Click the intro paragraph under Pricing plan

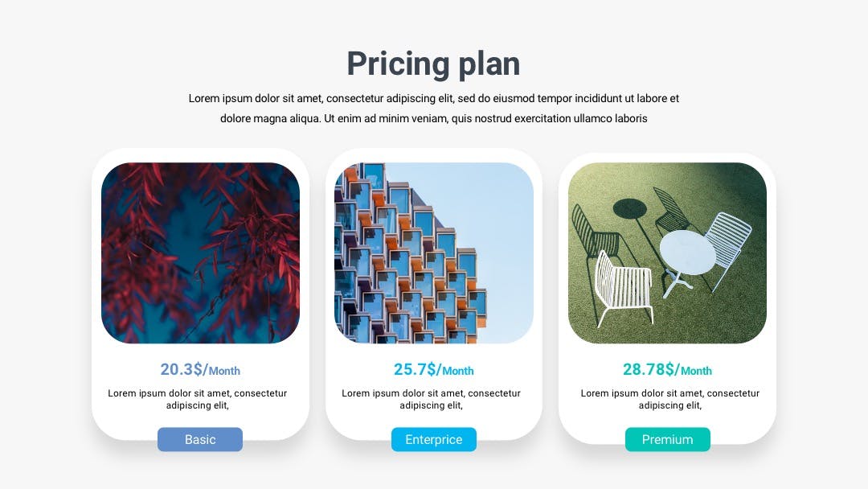[x=433, y=108]
